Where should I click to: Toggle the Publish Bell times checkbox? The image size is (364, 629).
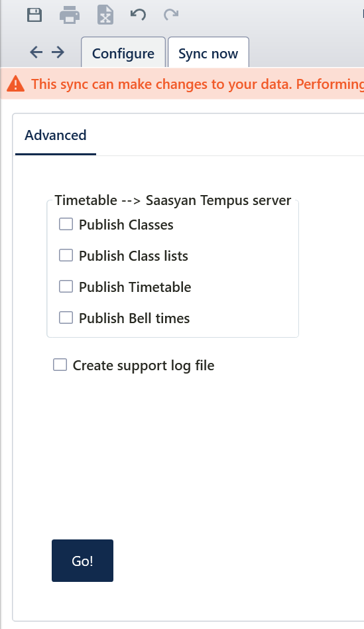[66, 318]
